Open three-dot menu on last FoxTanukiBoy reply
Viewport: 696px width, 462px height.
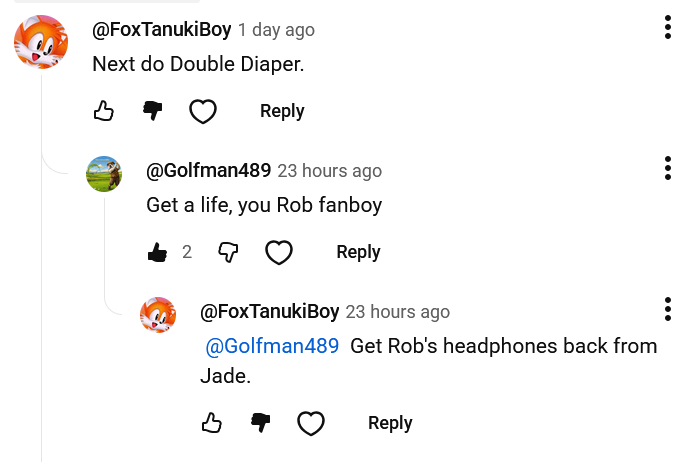668,309
